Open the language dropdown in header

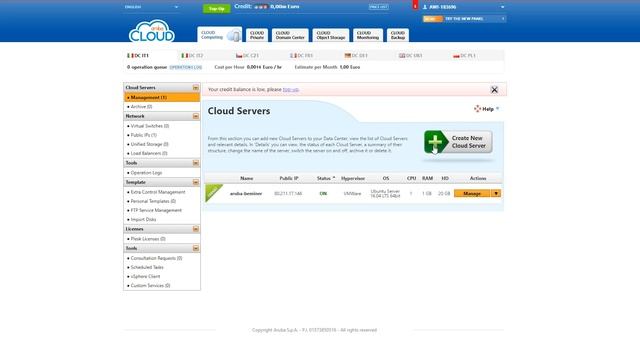click(151, 7)
